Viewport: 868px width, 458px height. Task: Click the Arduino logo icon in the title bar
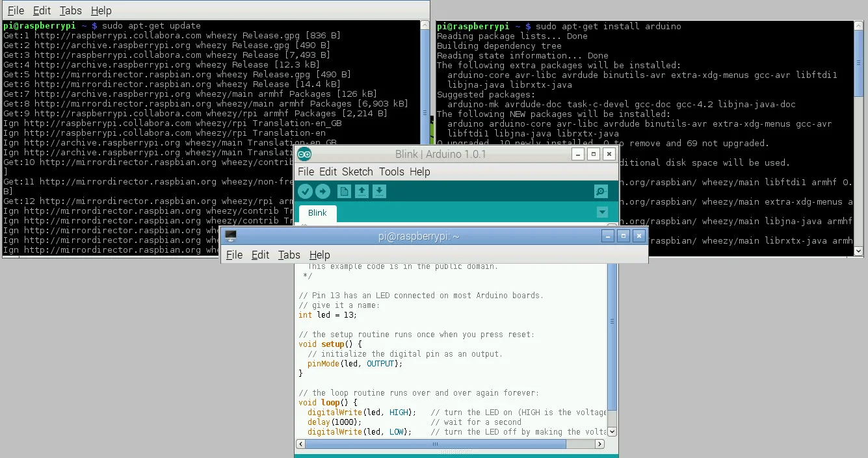(304, 154)
